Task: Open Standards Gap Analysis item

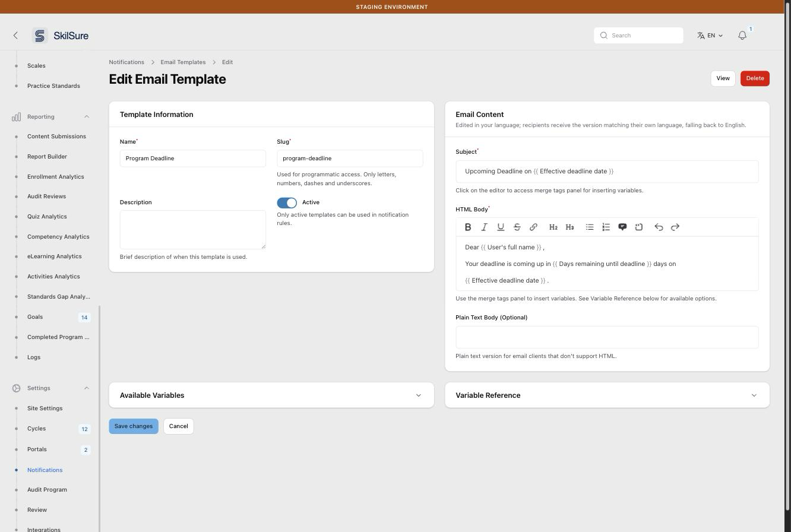Action: tap(58, 297)
